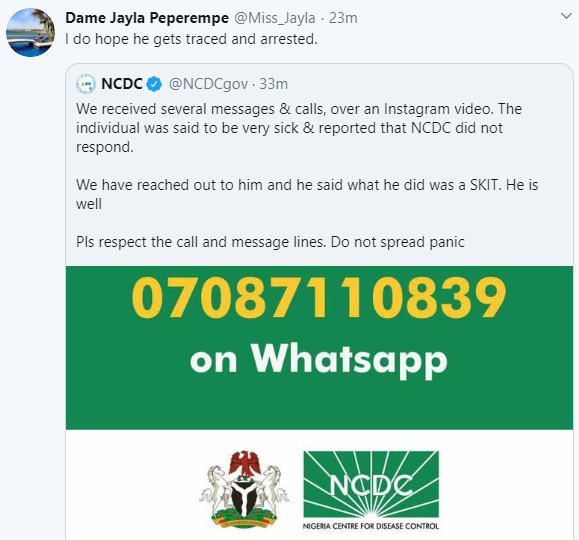
Task: Expand the tweet options chevron menu
Action: click(566, 16)
